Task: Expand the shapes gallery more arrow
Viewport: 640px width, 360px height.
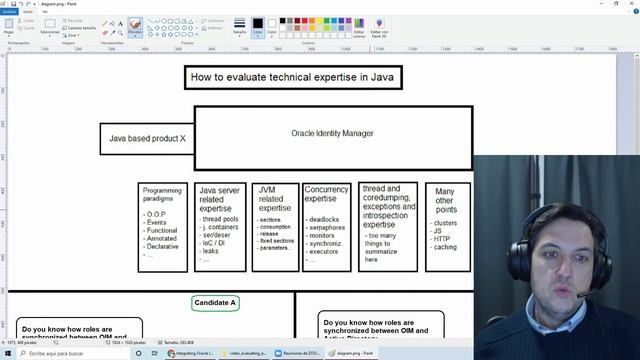Action: click(197, 34)
